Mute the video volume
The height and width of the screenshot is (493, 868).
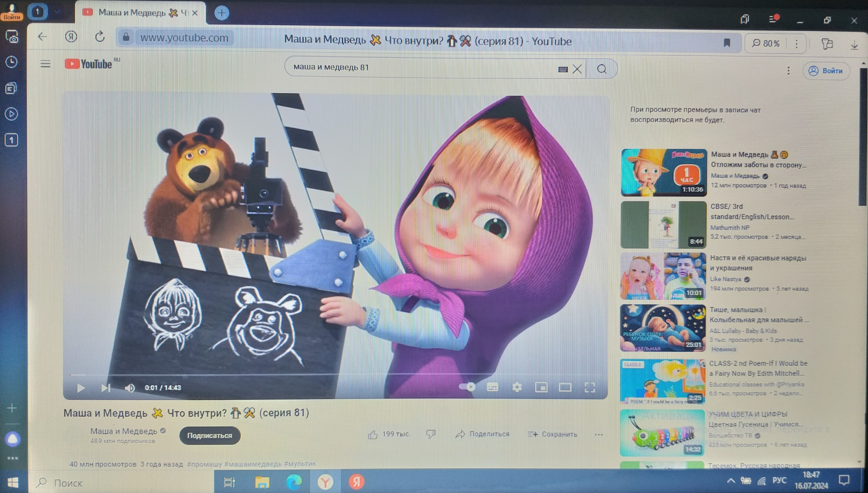coord(130,387)
